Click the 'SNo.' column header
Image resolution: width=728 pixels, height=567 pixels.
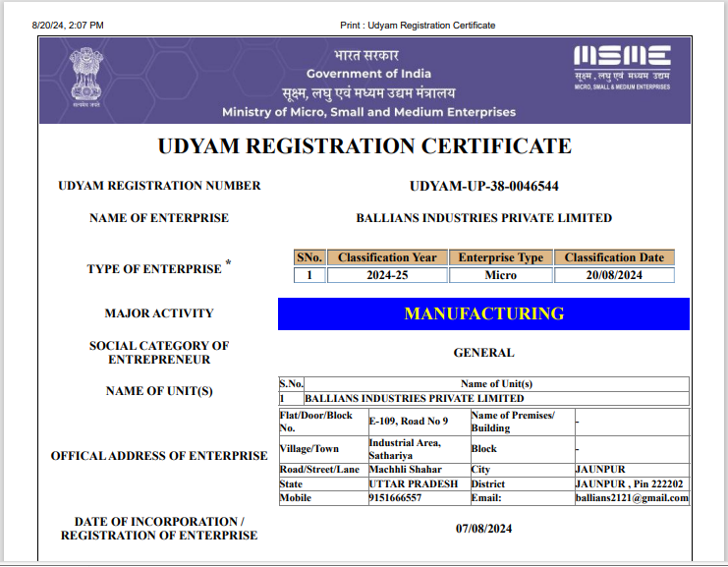click(x=309, y=257)
